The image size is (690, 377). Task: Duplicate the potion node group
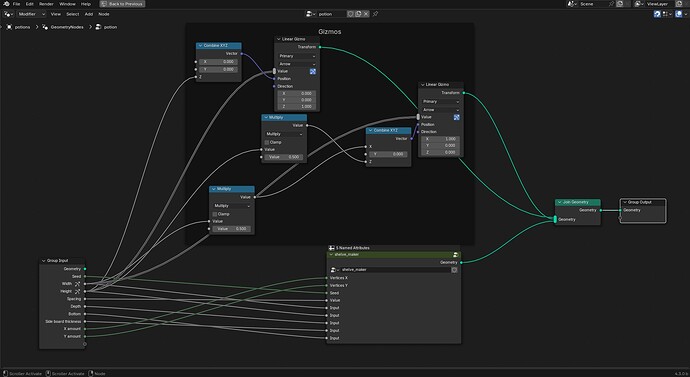pyautogui.click(x=358, y=14)
